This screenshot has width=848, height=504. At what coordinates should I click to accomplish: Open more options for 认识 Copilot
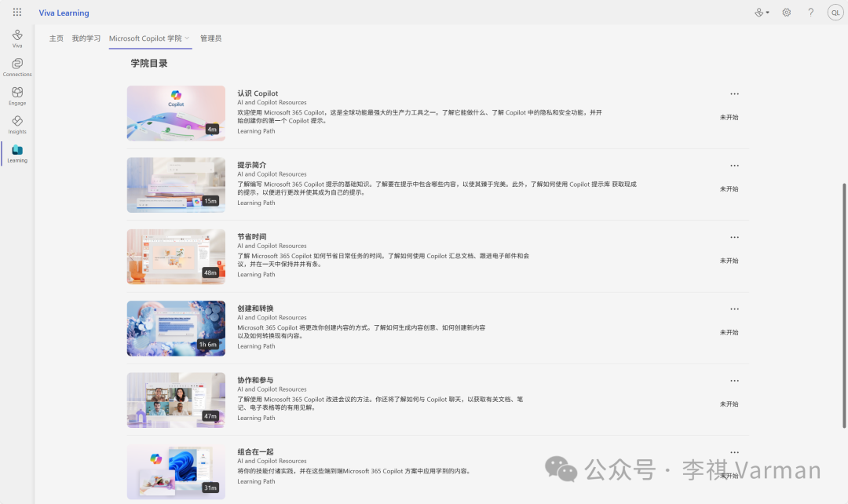pyautogui.click(x=734, y=93)
